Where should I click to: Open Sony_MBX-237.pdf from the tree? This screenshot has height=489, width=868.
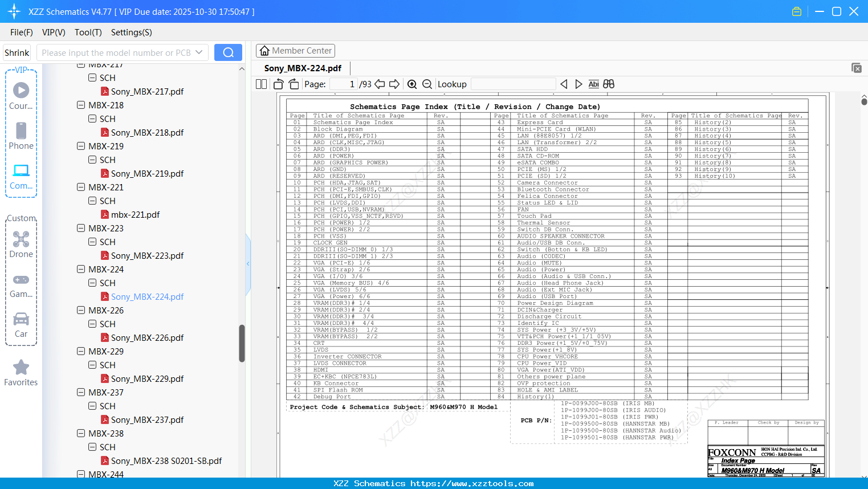point(147,419)
